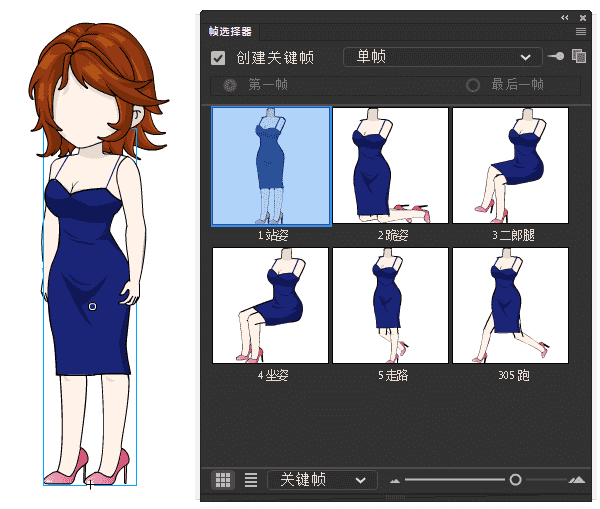Open the 单帧 loop mode dropdown
This screenshot has height=509, width=600.
coord(442,57)
